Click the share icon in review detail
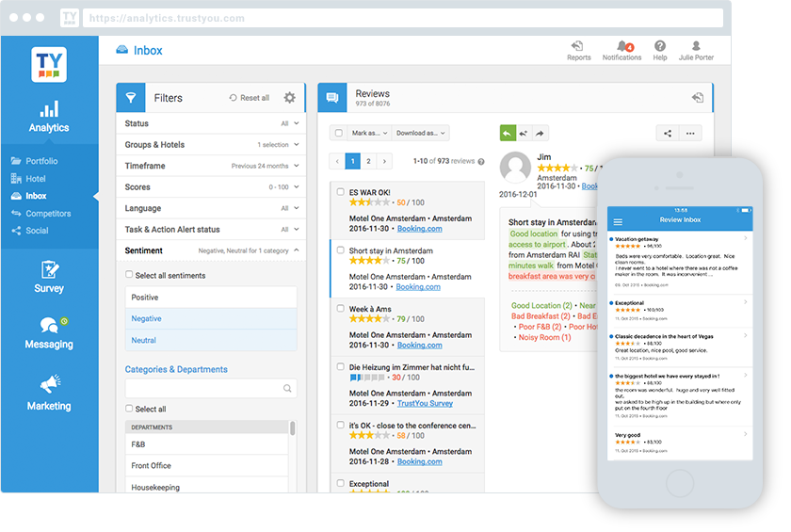 point(668,134)
